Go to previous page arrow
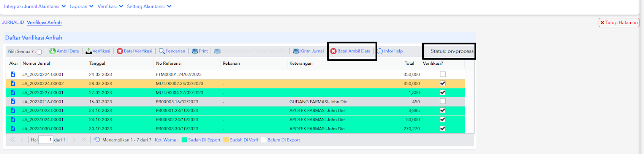Viewport: 644px width, 154px height. (x=22, y=140)
